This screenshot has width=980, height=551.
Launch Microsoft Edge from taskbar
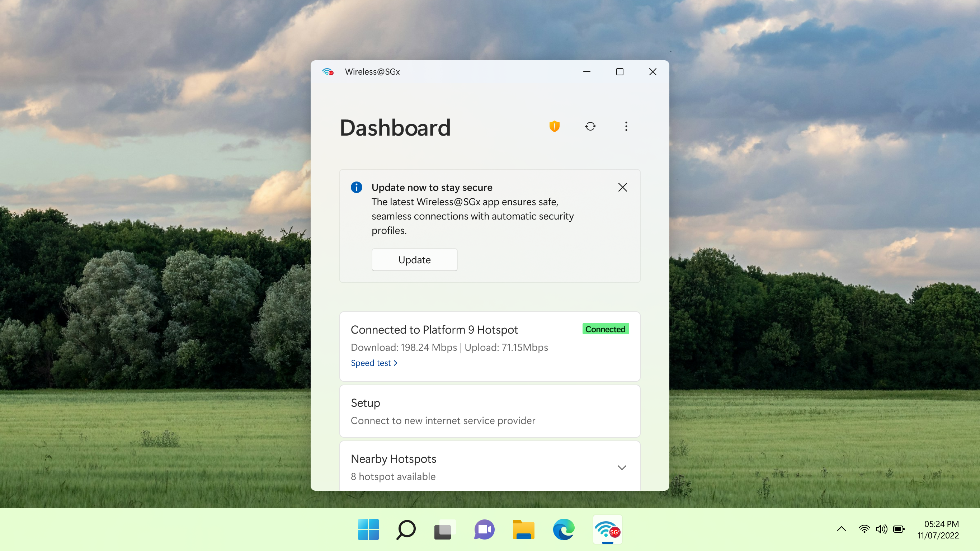[564, 529]
